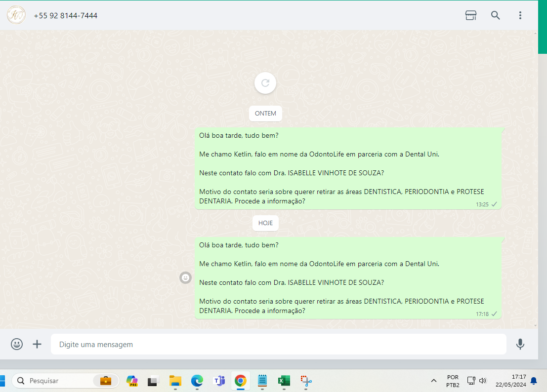Expand hidden system tray icons chevron
547x392 pixels.
point(434,381)
